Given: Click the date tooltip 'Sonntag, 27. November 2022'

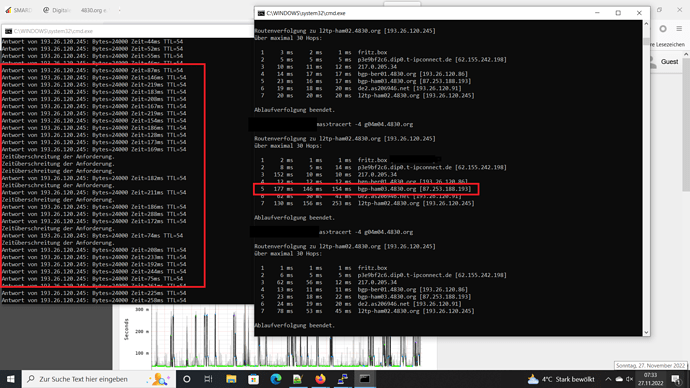Looking at the screenshot, I should (650, 366).
